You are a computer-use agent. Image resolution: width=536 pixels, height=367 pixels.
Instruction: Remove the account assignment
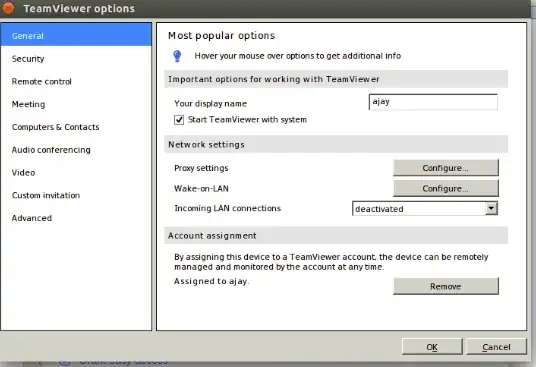point(446,286)
